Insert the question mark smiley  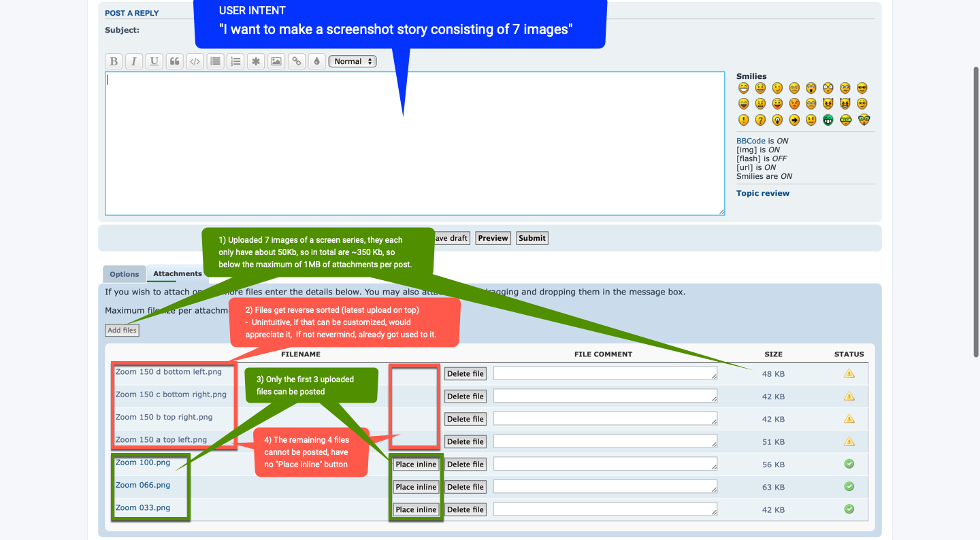tap(760, 120)
